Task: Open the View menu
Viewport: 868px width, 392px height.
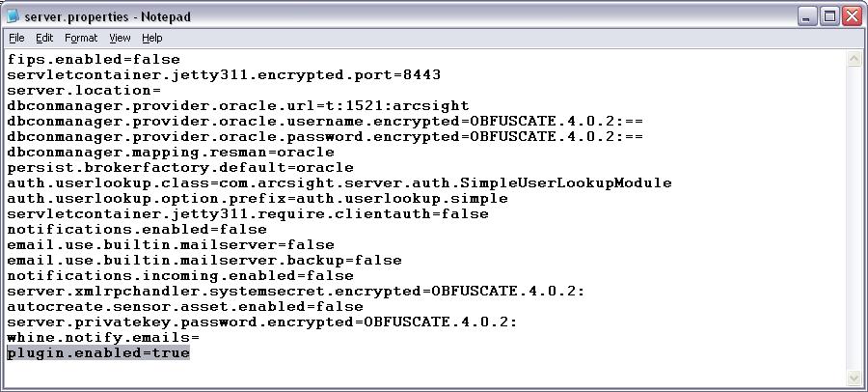Action: (120, 38)
